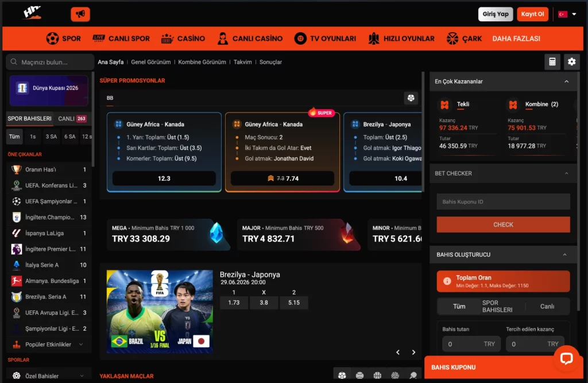Collapse the En Çok Kazananlar panel

pyautogui.click(x=567, y=82)
